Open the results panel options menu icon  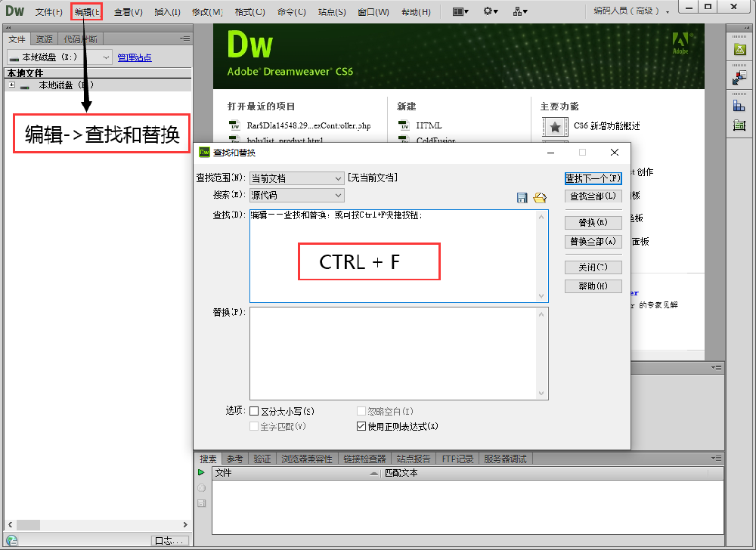pyautogui.click(x=717, y=458)
